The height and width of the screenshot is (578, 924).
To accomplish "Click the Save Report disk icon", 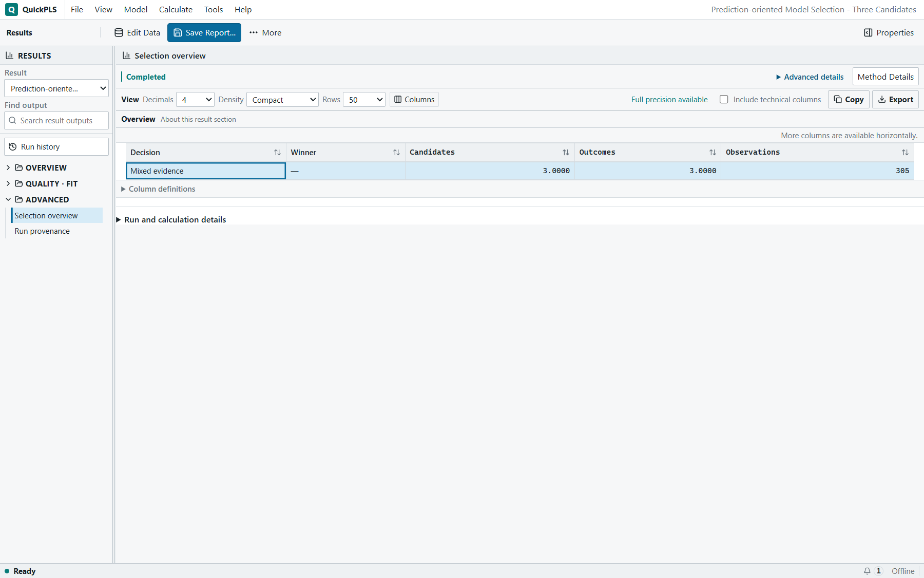I will click(x=178, y=32).
